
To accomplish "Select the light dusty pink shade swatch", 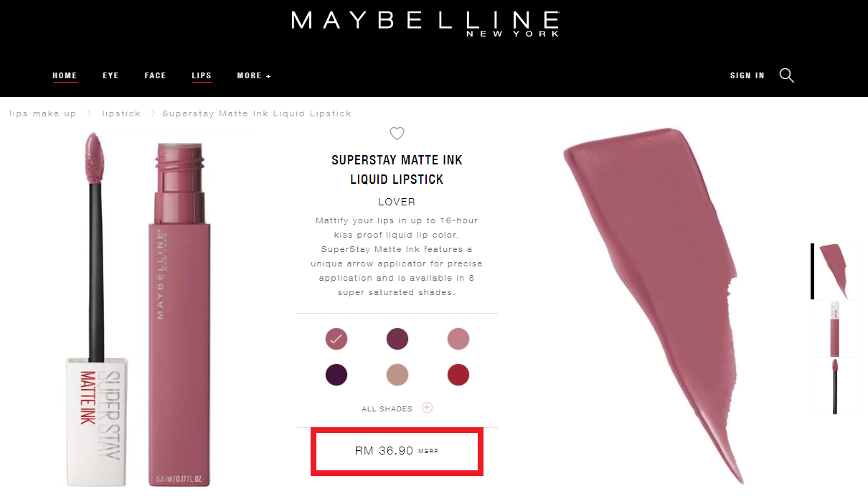I will pyautogui.click(x=458, y=339).
